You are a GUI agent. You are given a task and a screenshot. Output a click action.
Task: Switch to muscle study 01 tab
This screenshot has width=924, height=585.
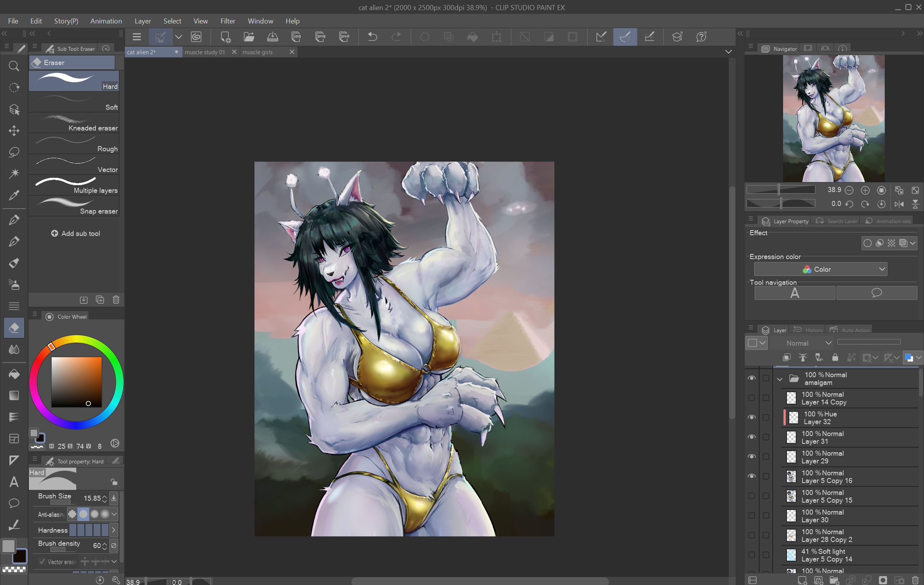click(205, 52)
